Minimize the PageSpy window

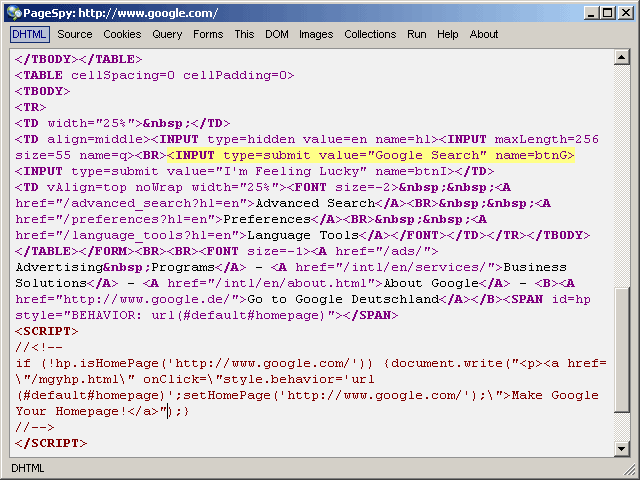tap(591, 13)
